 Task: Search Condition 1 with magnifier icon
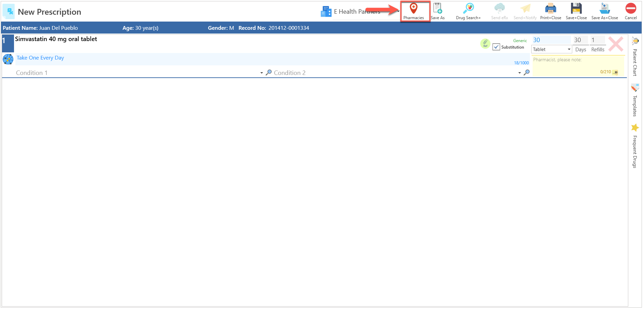[x=269, y=73]
